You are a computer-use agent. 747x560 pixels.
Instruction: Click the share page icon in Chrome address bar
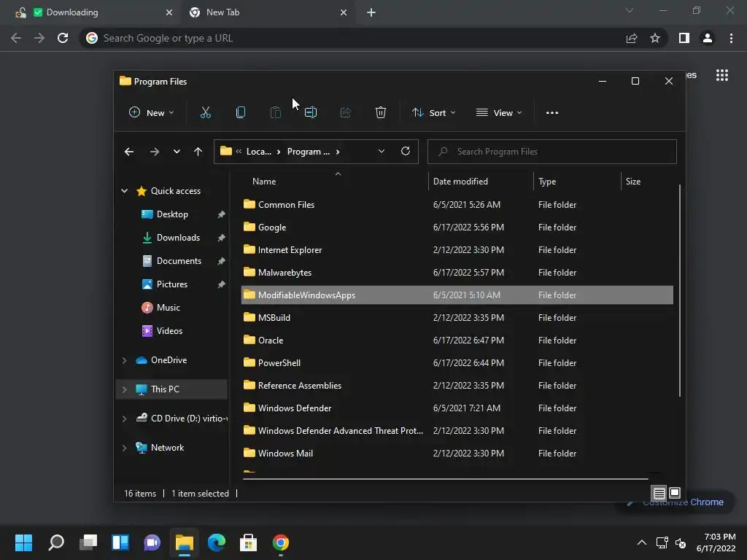point(632,38)
